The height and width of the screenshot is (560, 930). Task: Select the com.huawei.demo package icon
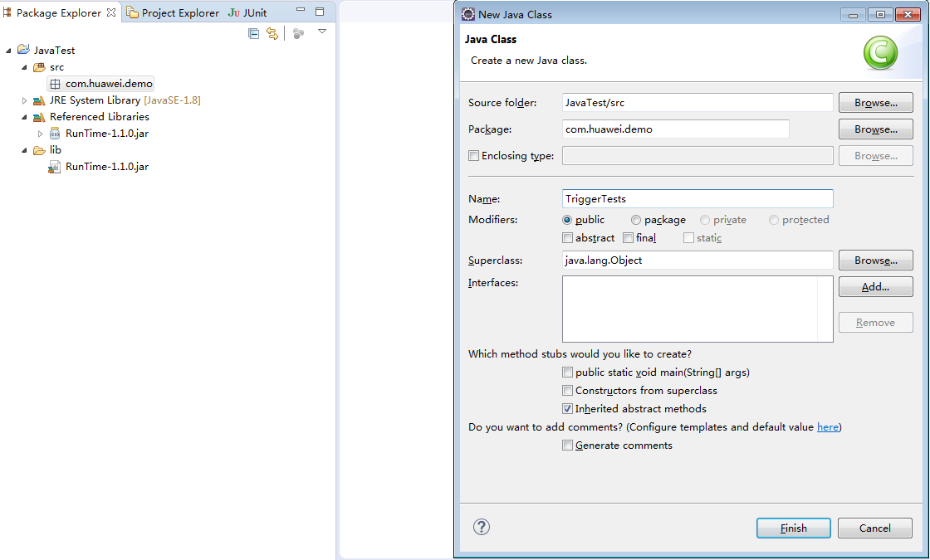[55, 84]
